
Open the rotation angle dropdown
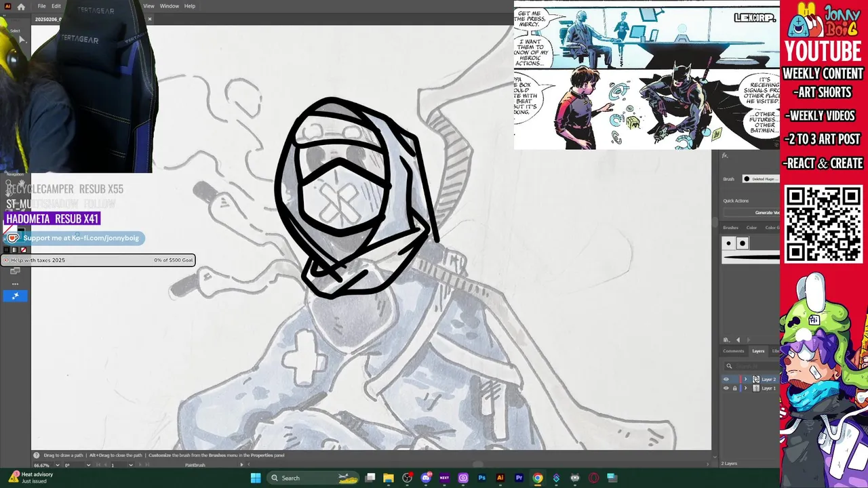(x=88, y=465)
